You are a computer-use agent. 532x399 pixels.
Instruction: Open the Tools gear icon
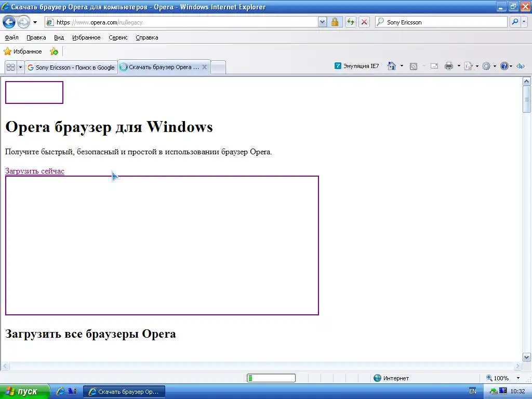(486, 66)
